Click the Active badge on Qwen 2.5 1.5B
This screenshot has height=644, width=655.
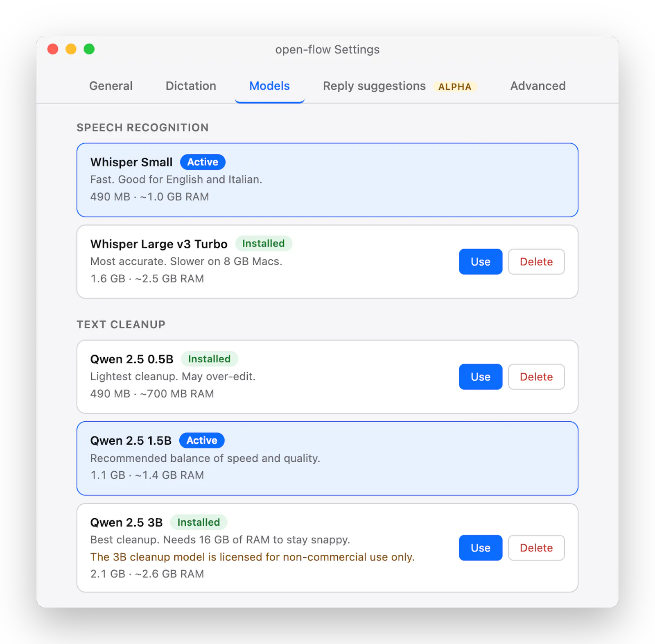pos(202,441)
